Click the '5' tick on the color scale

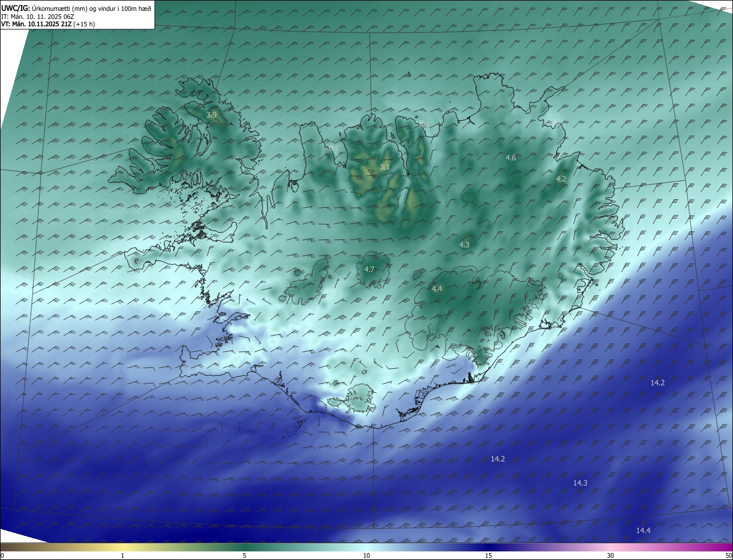pyautogui.click(x=245, y=555)
